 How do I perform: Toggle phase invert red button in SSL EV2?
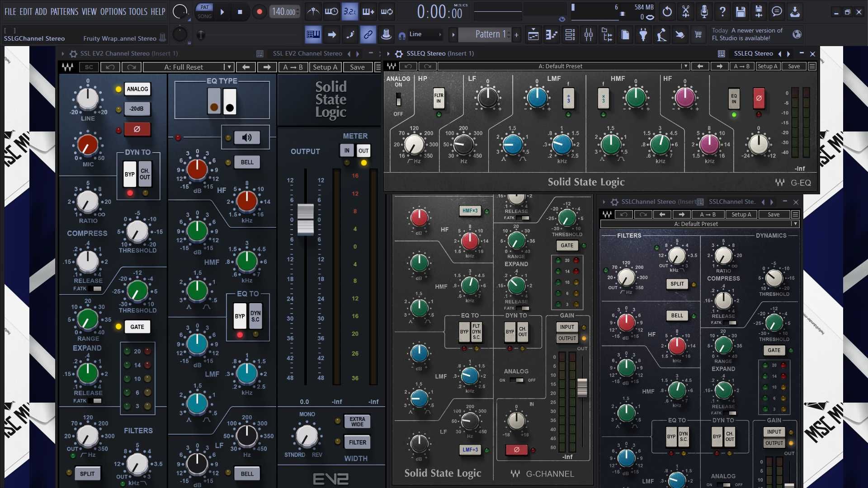click(x=137, y=129)
